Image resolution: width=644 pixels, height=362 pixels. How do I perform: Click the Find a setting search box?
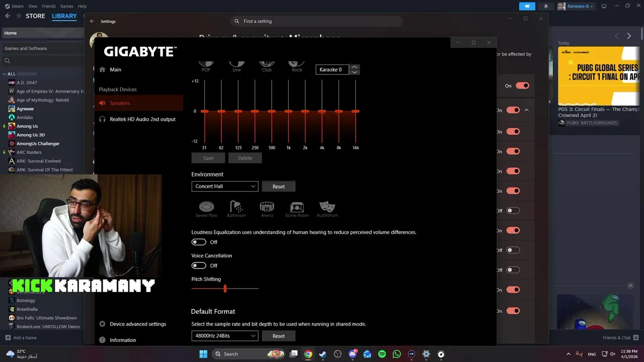317,21
